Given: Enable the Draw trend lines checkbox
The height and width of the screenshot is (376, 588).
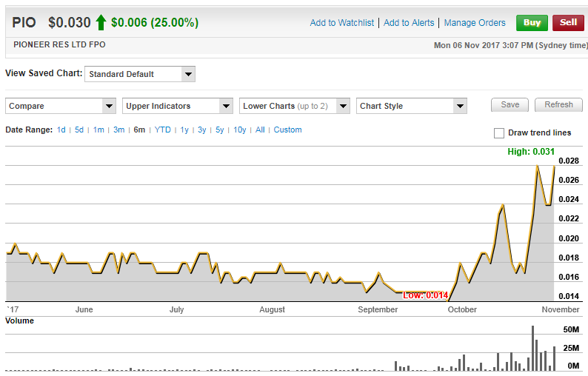Looking at the screenshot, I should tap(499, 133).
